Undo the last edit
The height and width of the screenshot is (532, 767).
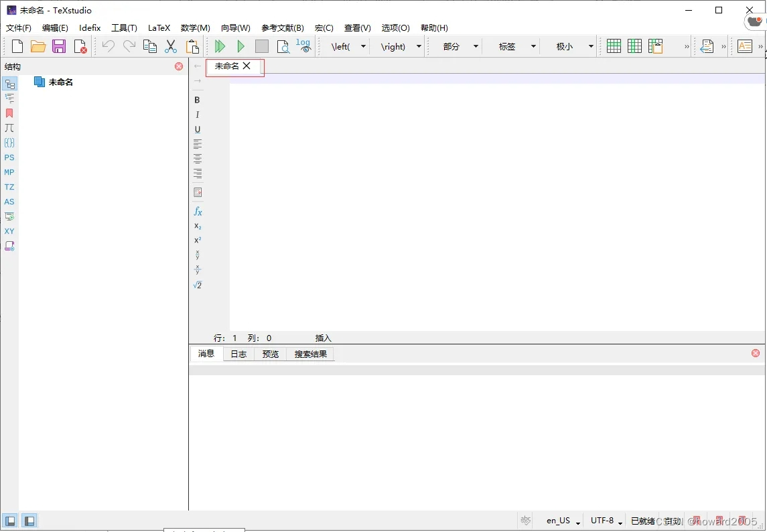pyautogui.click(x=108, y=46)
